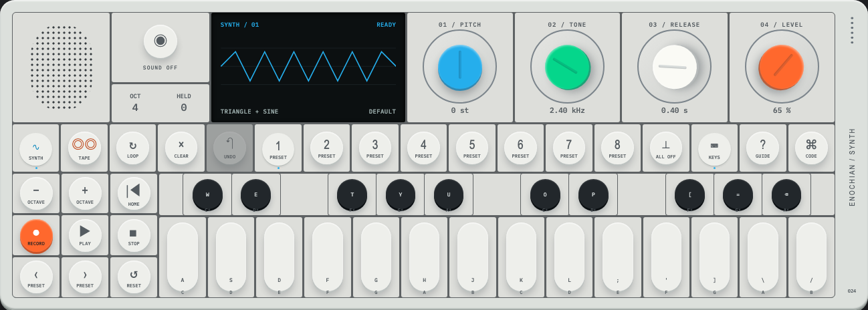Image resolution: width=868 pixels, height=310 pixels.
Task: Click the triangle waveform display
Action: tap(308, 66)
